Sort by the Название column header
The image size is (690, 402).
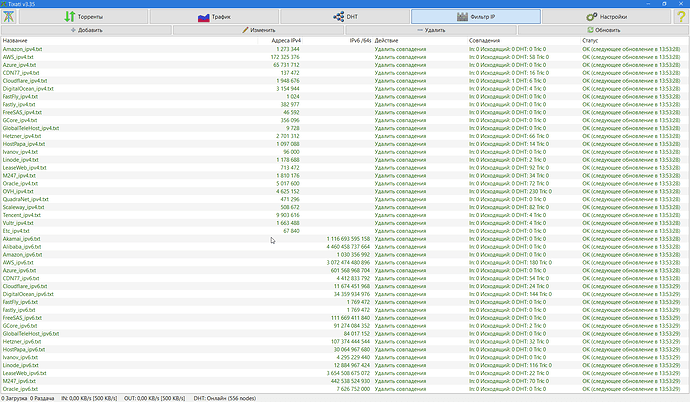(129, 40)
